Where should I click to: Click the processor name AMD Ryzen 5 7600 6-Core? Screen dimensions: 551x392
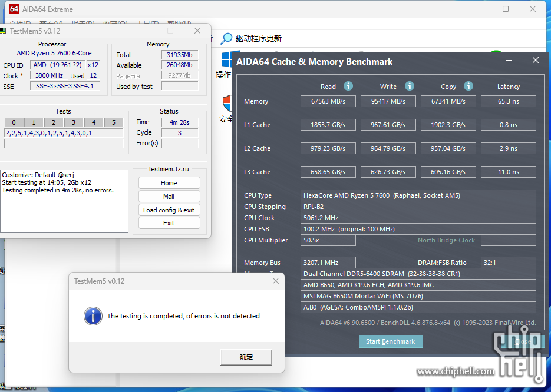54,53
